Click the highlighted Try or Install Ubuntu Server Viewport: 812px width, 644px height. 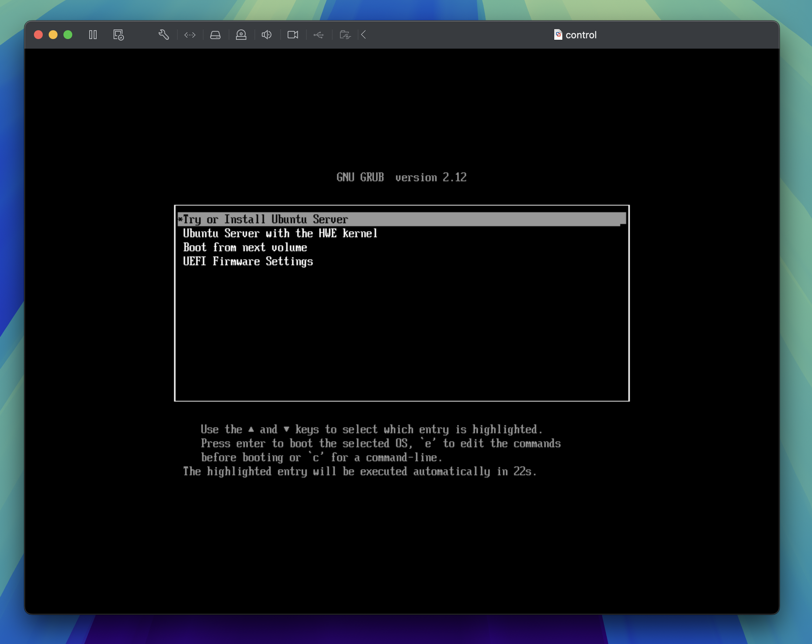coord(264,219)
